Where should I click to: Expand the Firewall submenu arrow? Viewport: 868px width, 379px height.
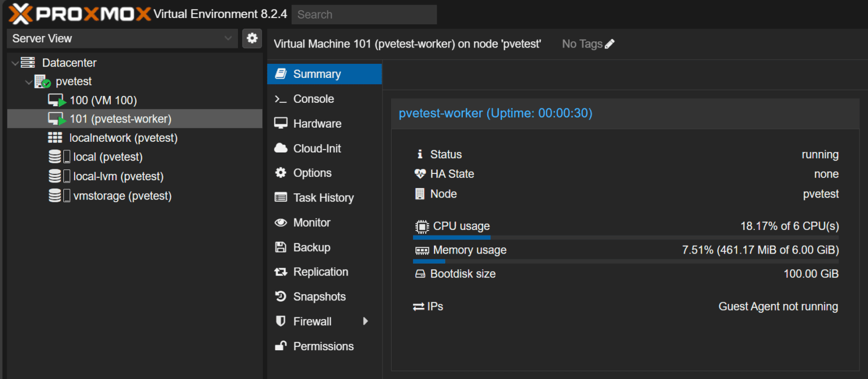[365, 321]
